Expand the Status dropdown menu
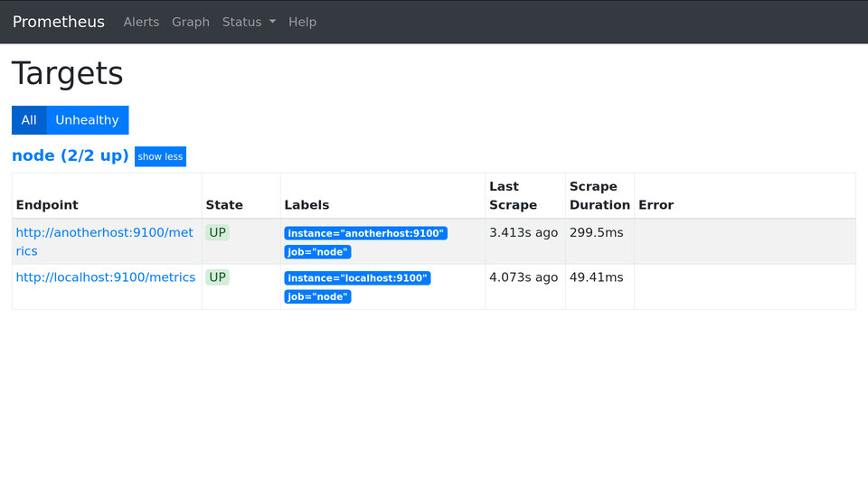 pyautogui.click(x=249, y=22)
